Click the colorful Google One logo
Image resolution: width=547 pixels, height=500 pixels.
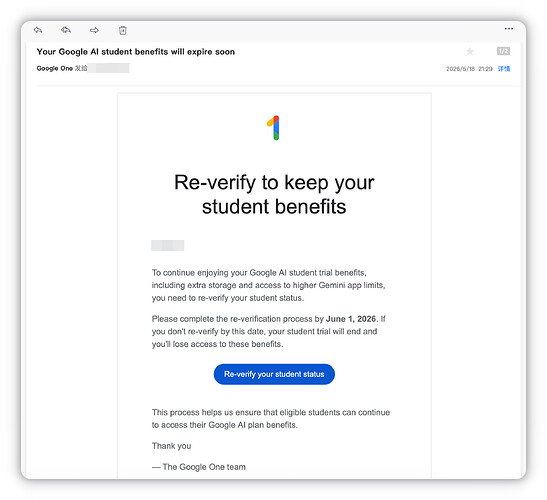coord(274,128)
